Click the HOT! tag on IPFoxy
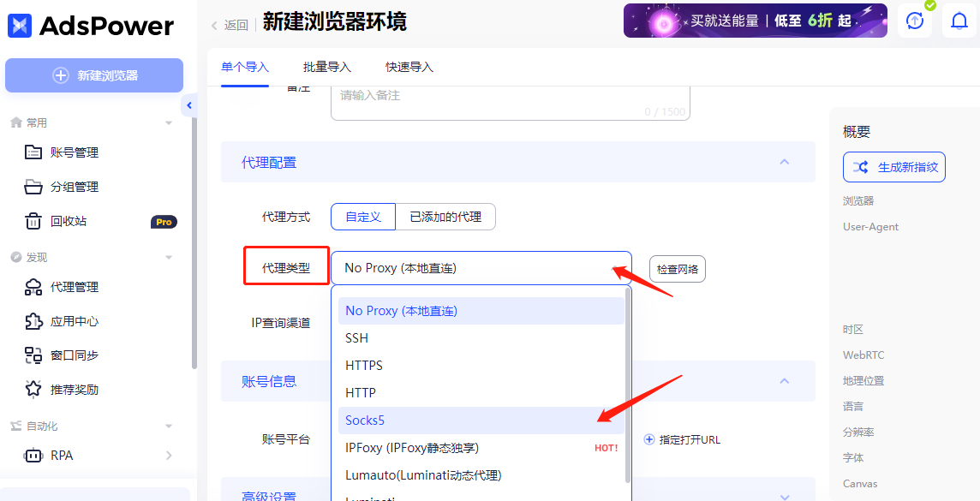The width and height of the screenshot is (980, 501). tap(606, 448)
